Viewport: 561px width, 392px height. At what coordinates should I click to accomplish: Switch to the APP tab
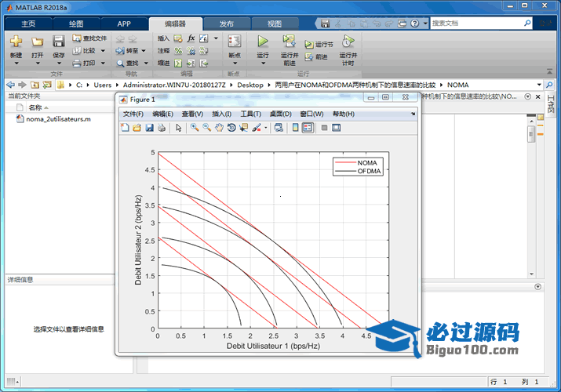[124, 24]
